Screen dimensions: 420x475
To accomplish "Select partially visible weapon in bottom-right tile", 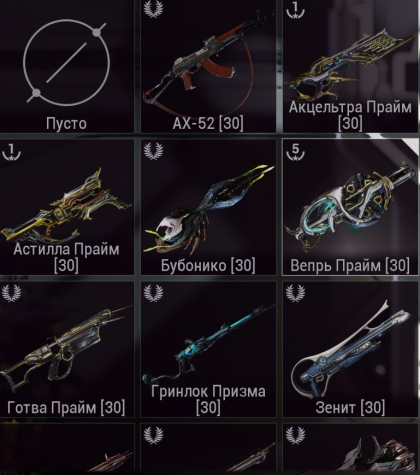I will click(x=351, y=448).
